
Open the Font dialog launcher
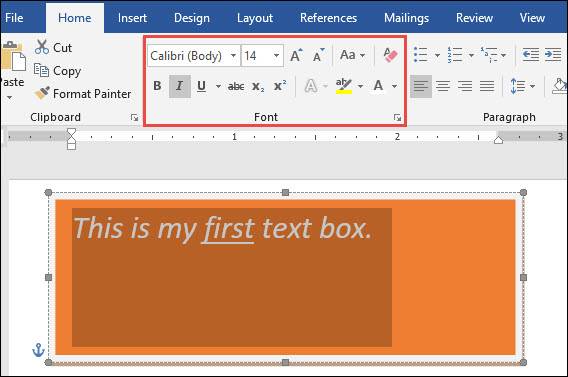pyautogui.click(x=397, y=117)
